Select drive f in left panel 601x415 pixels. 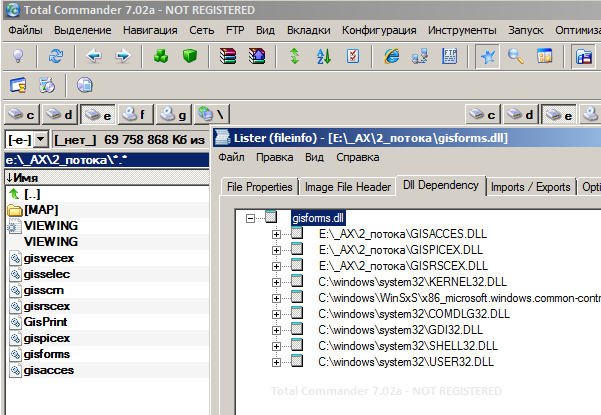[x=136, y=114]
